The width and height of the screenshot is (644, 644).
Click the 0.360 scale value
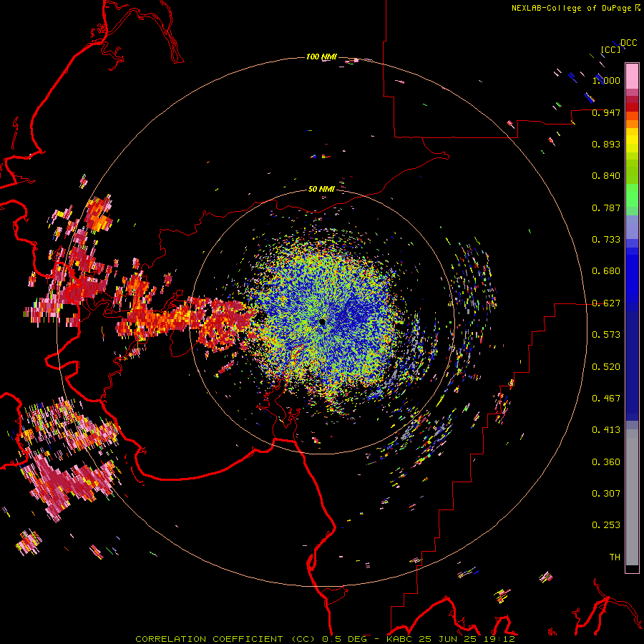[606, 462]
